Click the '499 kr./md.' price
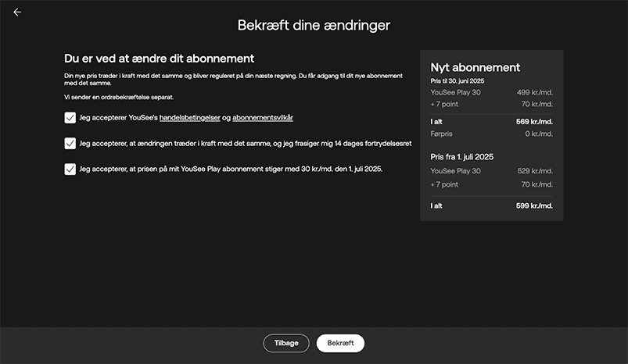 click(535, 92)
